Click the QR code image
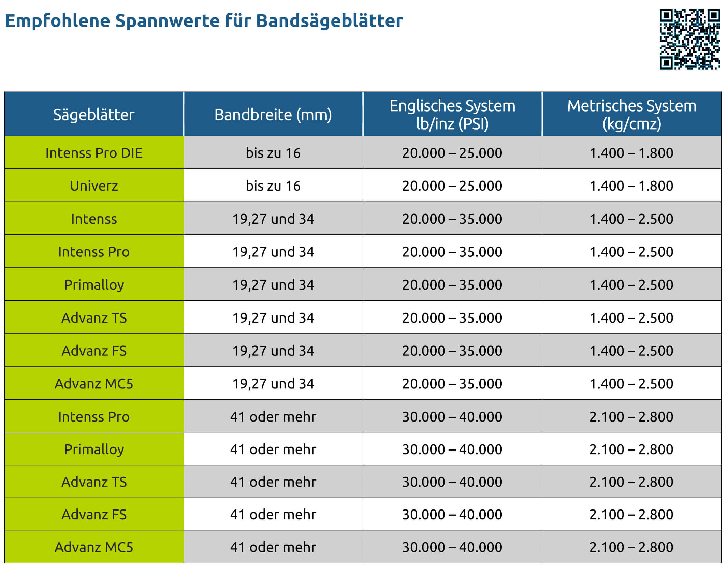728x576 pixels. click(x=689, y=39)
